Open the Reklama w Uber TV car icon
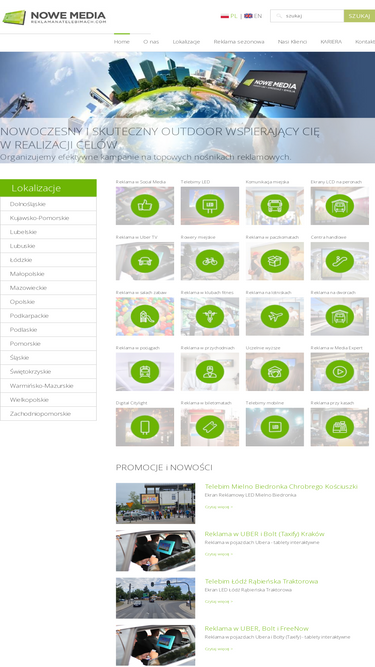 (145, 261)
